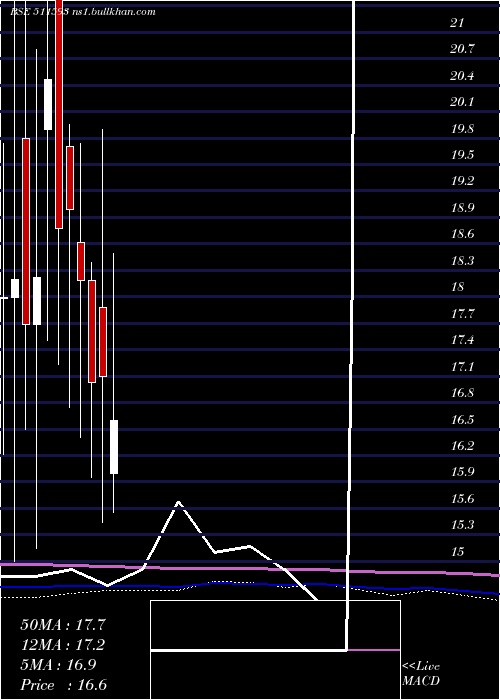Click the '18.9' price axis label
Image resolution: width=500 pixels, height=700 pixels.
[x=462, y=208]
